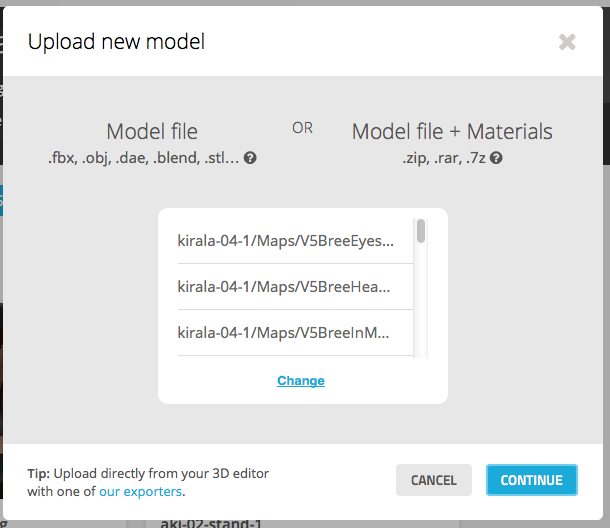Select the V5BreeInM file entry
The height and width of the screenshot is (528, 610).
(295, 333)
